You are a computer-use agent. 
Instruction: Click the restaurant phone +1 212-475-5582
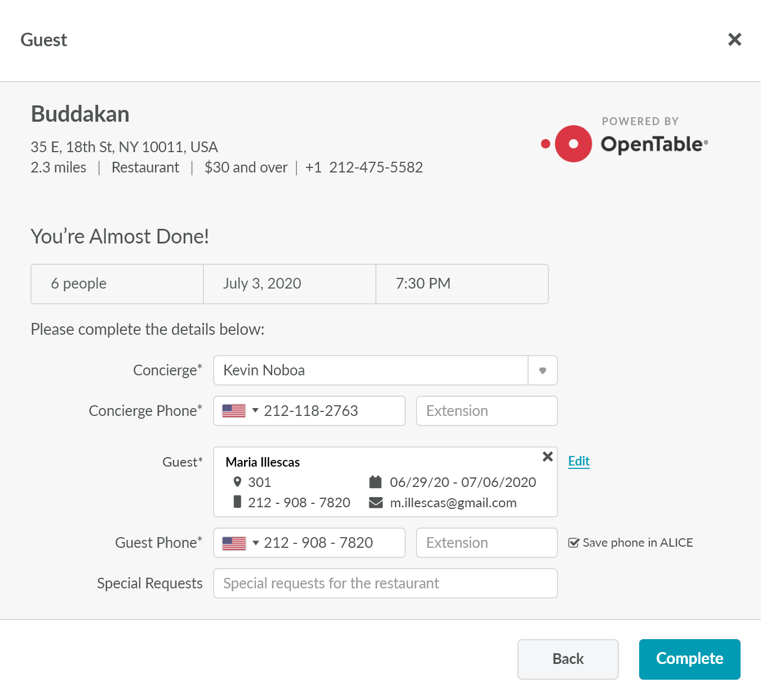coord(364,167)
